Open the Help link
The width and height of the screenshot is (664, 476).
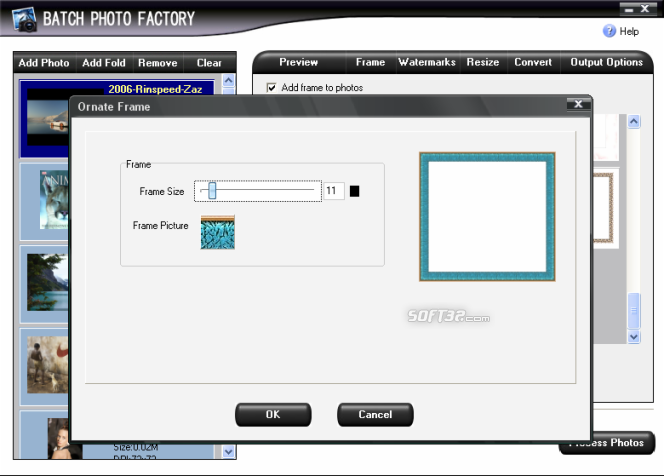pos(629,31)
